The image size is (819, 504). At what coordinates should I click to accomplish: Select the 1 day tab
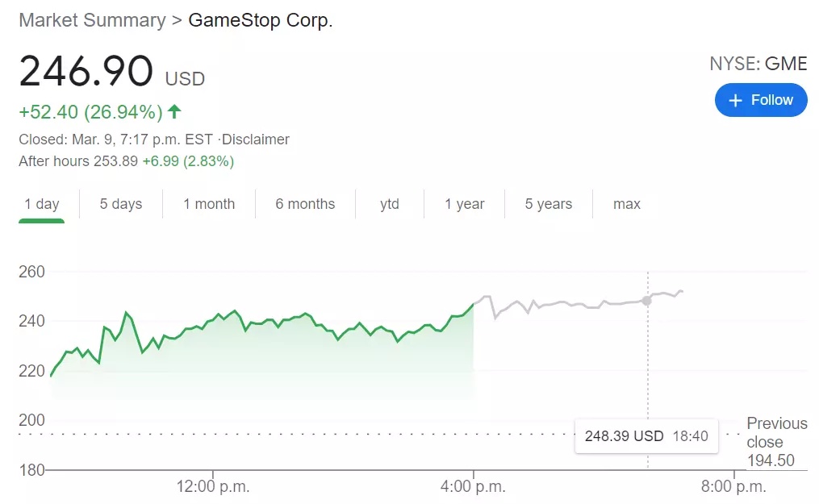[x=42, y=204]
